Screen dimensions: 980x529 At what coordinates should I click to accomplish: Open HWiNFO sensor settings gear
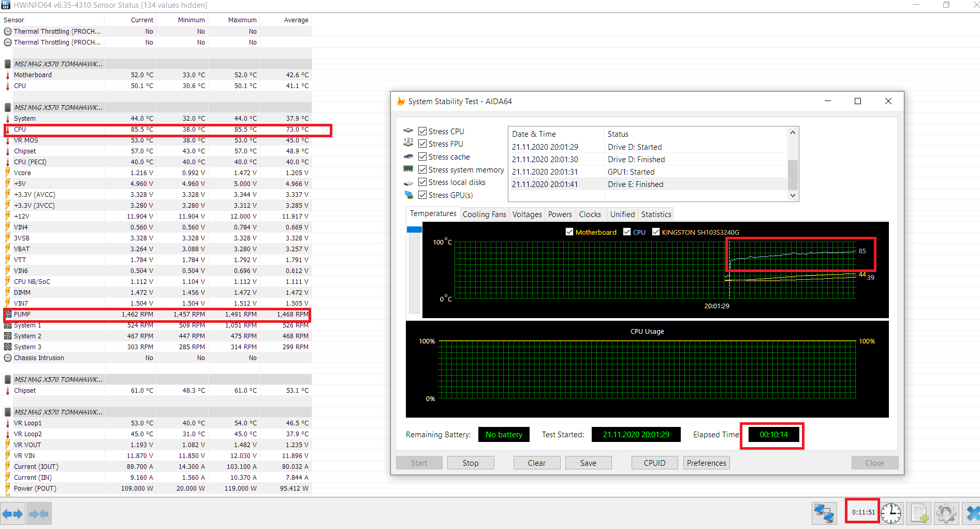(946, 513)
